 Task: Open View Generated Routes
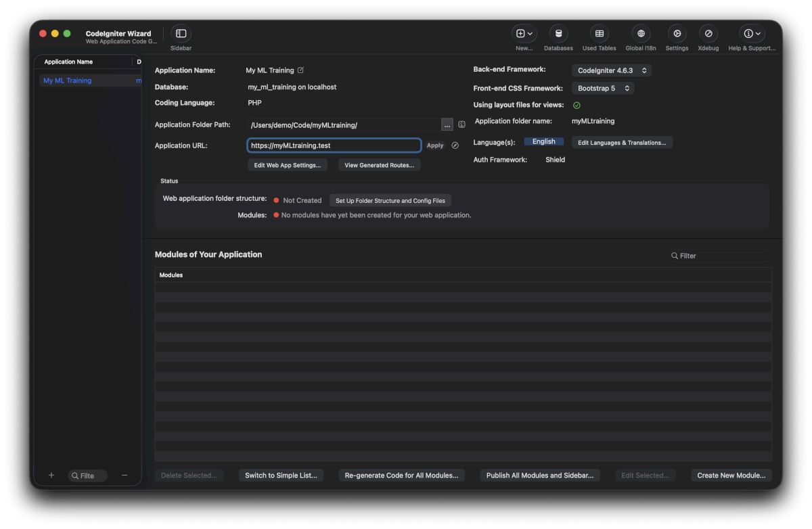point(380,165)
